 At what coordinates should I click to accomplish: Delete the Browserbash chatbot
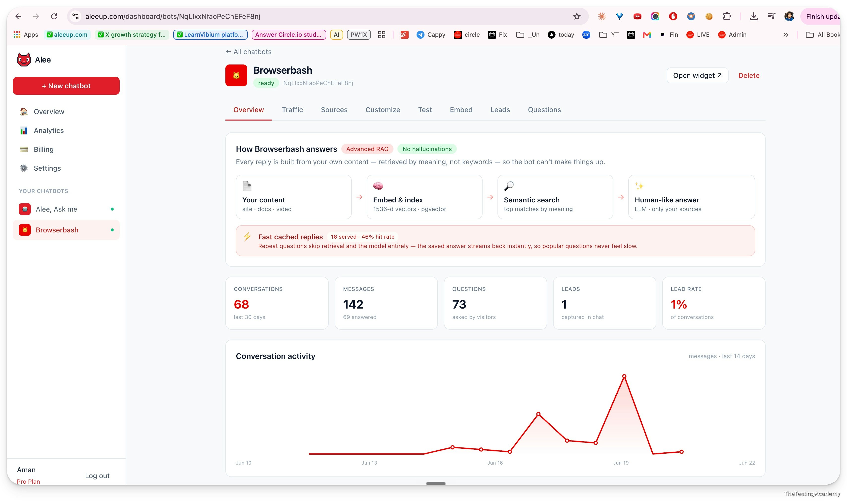[x=749, y=75]
